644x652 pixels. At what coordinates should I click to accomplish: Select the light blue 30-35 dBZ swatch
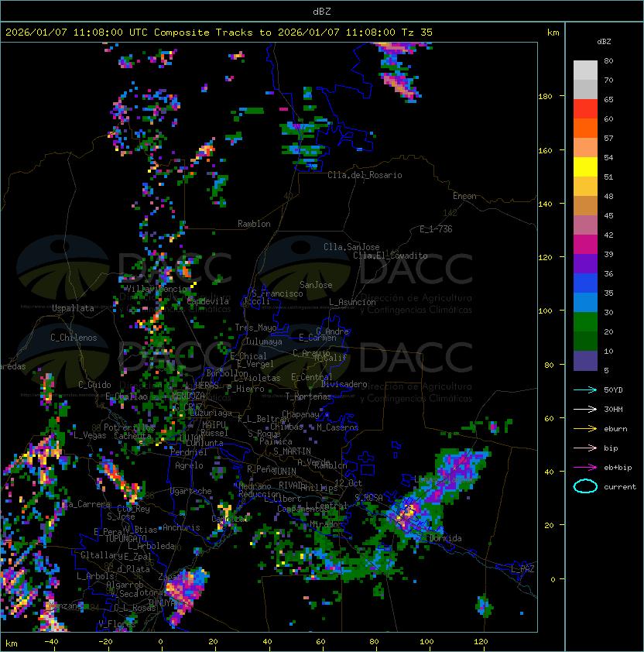click(585, 303)
